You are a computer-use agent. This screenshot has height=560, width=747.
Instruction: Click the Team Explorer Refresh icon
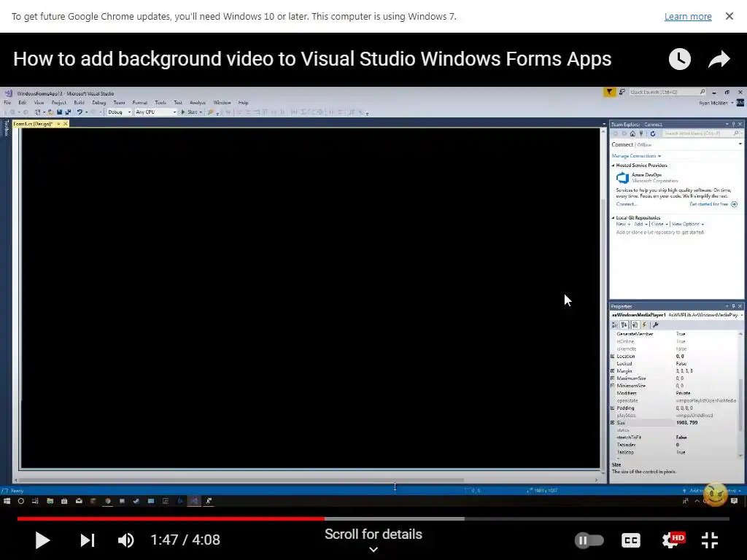(653, 134)
